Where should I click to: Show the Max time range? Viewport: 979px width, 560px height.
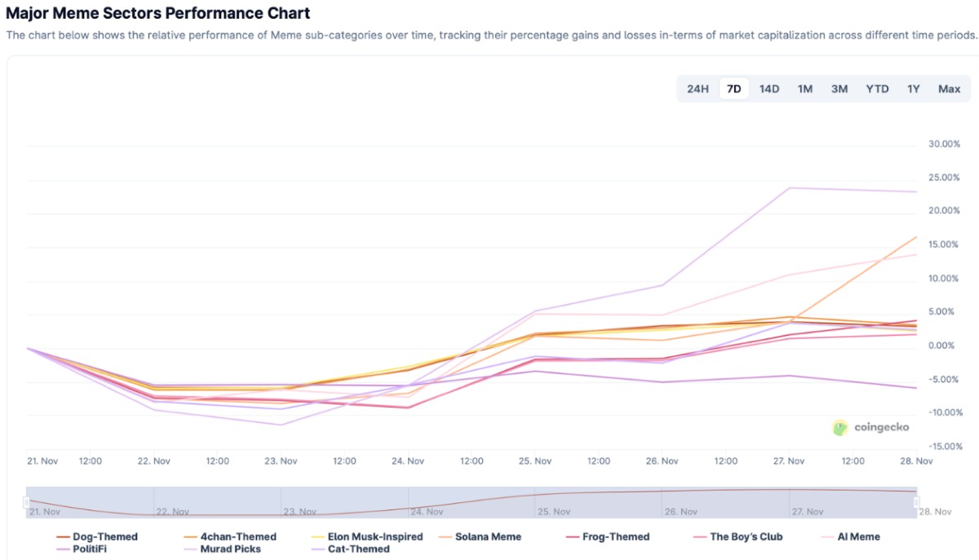949,89
